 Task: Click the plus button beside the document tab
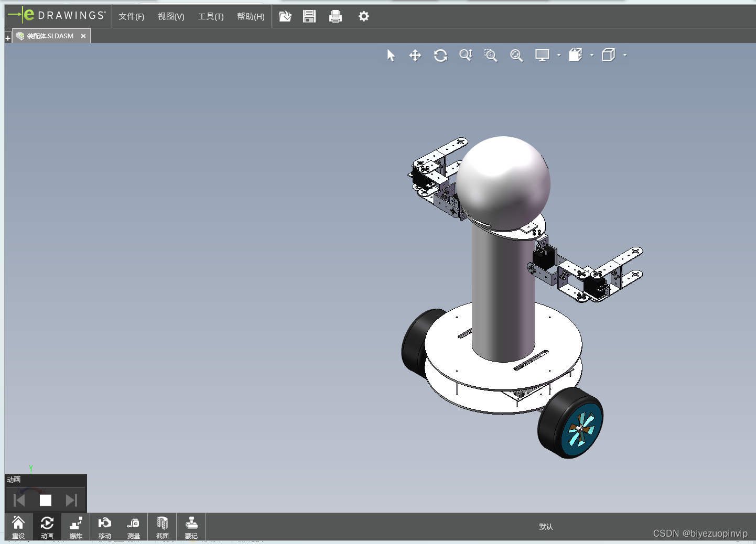(8, 38)
